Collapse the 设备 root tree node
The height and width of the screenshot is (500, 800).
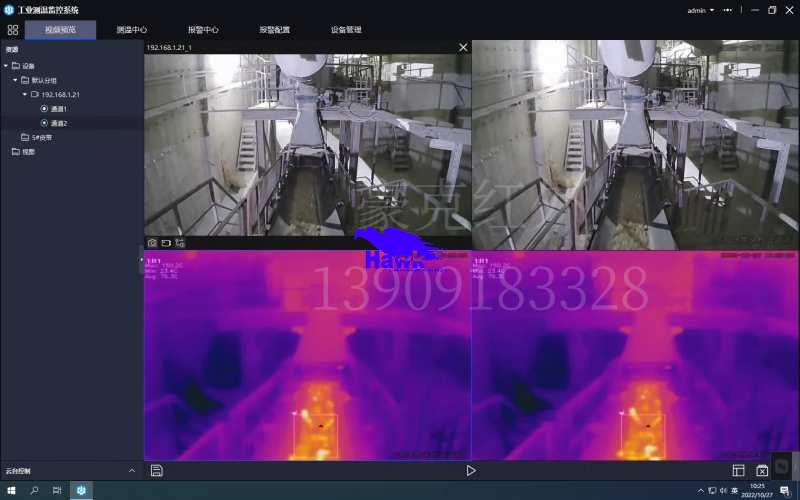point(6,66)
